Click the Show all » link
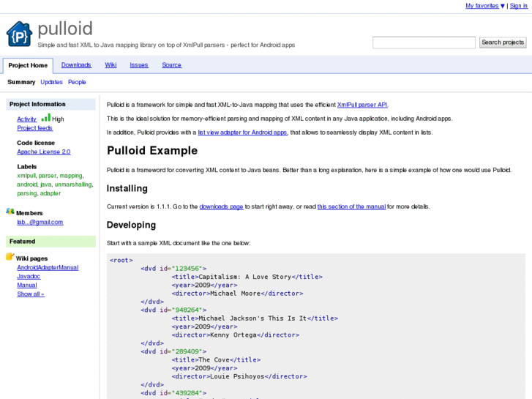 click(x=31, y=294)
